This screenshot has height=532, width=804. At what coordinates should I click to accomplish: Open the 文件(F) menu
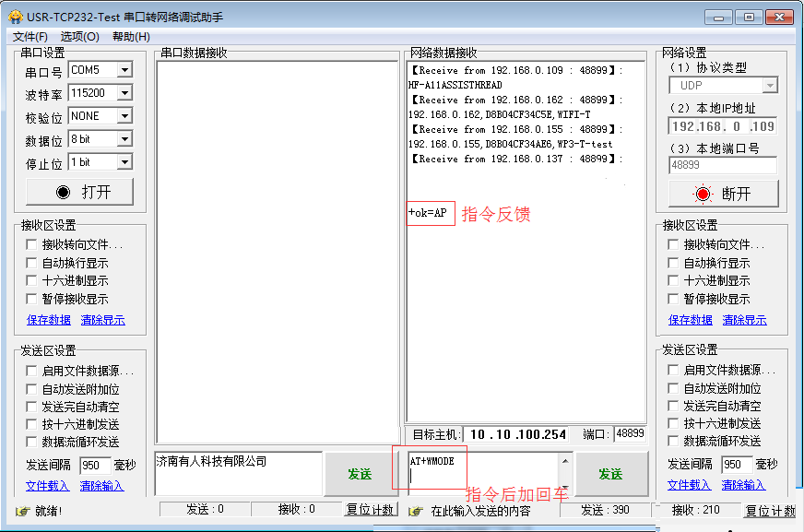tap(30, 37)
